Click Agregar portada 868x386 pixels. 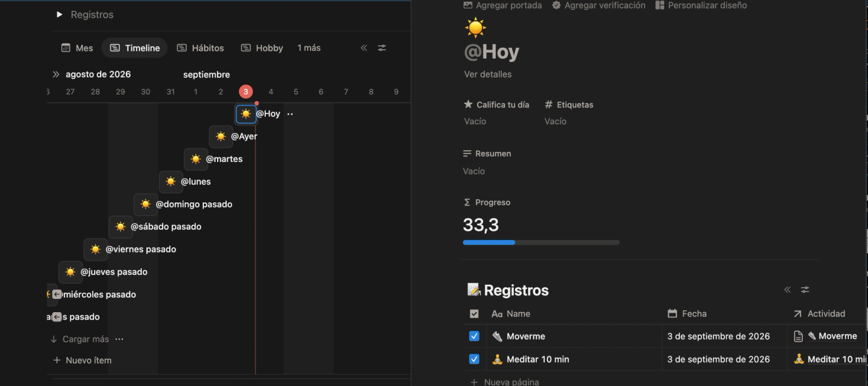(503, 6)
